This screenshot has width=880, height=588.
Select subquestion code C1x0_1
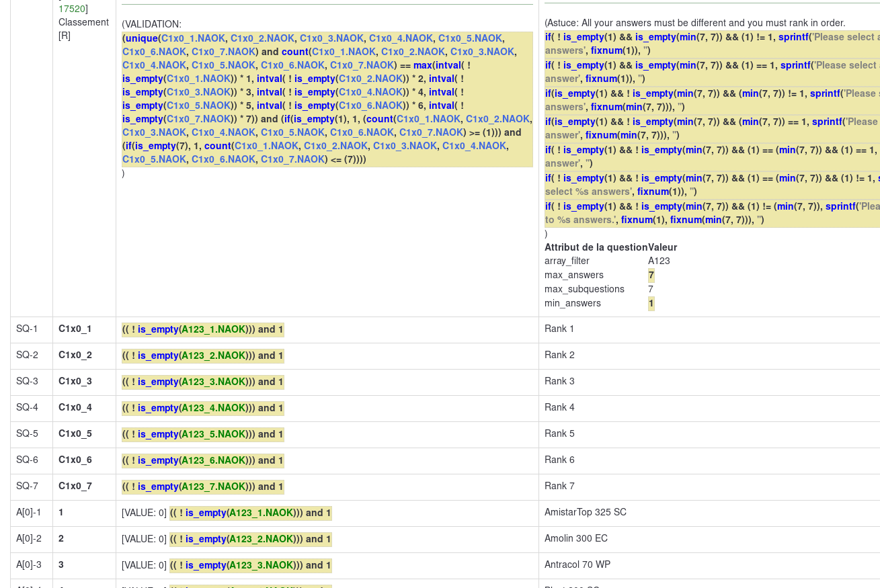[x=75, y=329]
